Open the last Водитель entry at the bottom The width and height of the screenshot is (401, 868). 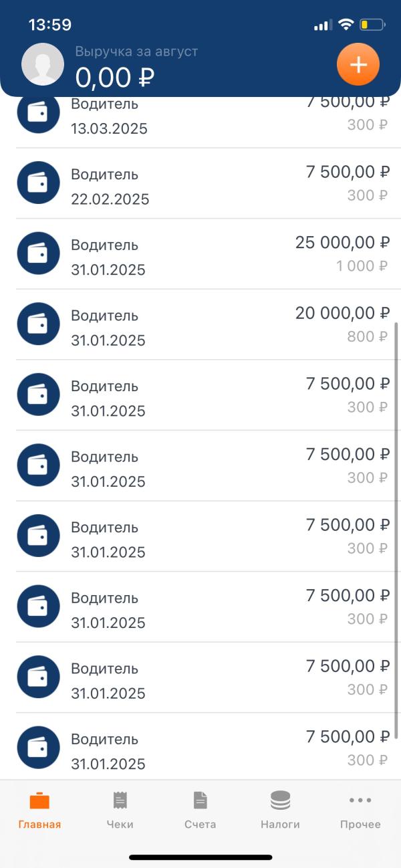200,748
